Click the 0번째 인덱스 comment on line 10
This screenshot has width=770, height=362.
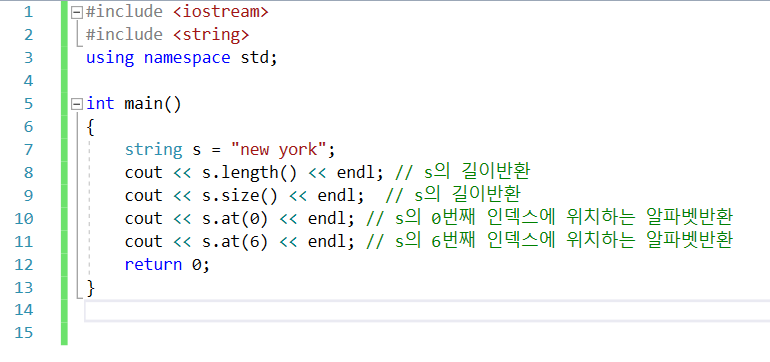(550, 219)
